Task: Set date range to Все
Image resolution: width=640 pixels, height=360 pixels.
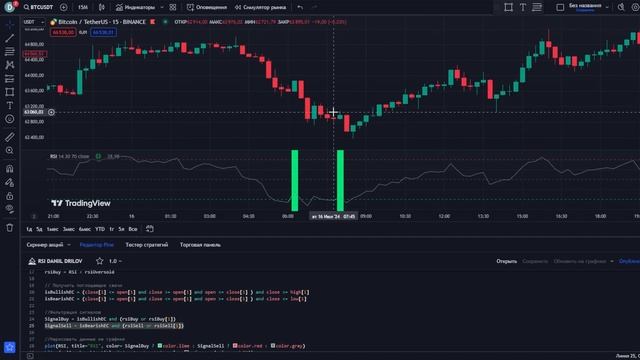Action: (133, 229)
